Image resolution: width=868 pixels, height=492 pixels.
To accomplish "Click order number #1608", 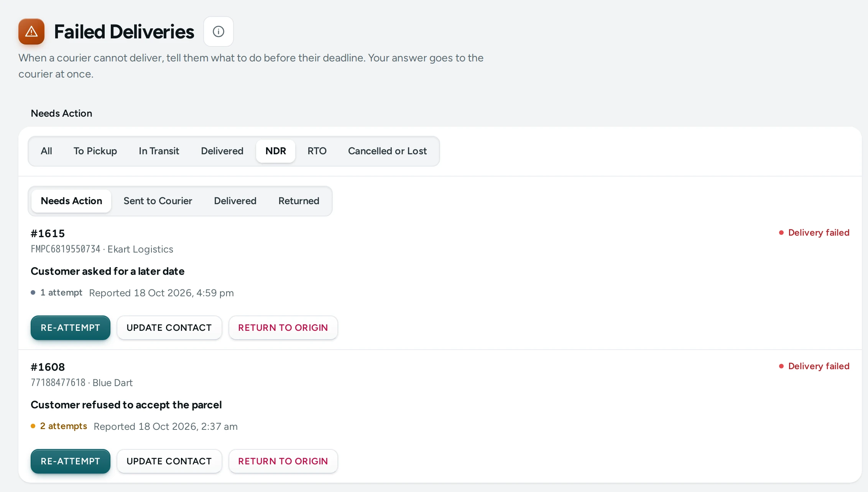I will point(48,367).
